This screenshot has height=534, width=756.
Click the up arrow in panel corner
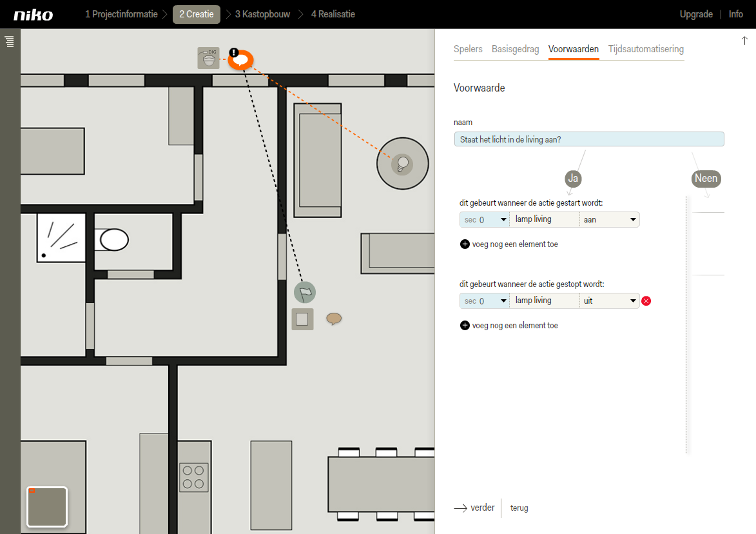point(744,41)
